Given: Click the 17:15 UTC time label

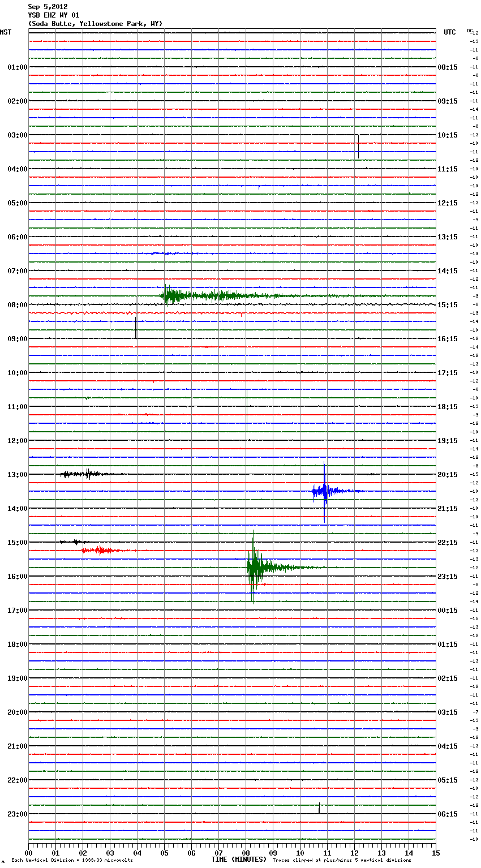Looking at the screenshot, I should pyautogui.click(x=448, y=372).
